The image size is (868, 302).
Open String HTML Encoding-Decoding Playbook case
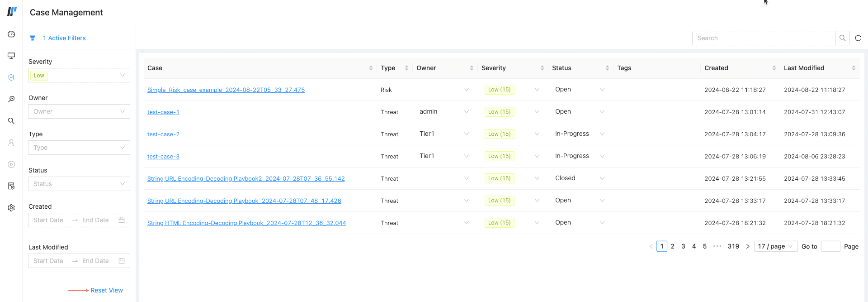(x=247, y=223)
